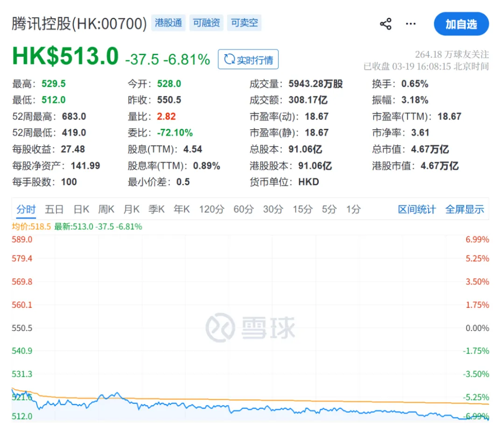This screenshot has height=423, width=504.
Task: Click the share icon
Action: [385, 24]
